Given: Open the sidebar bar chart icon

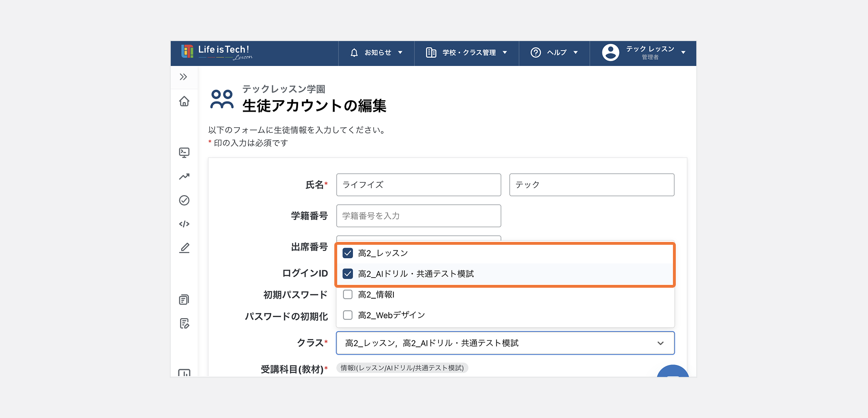Looking at the screenshot, I should pyautogui.click(x=184, y=372).
